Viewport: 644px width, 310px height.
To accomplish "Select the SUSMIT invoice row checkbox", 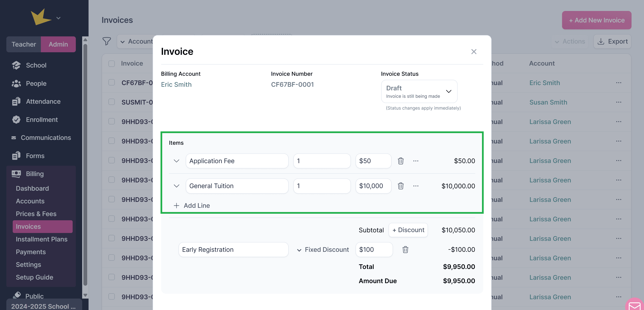I will click(112, 102).
